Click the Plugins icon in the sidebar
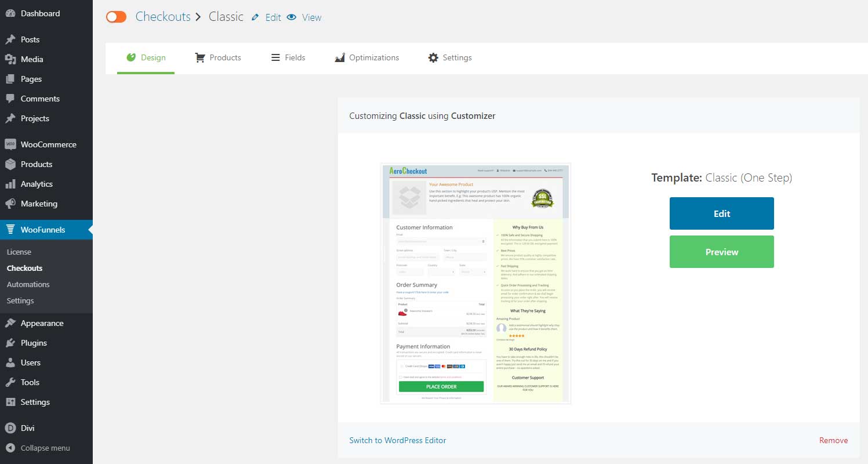The image size is (868, 464). (10, 343)
